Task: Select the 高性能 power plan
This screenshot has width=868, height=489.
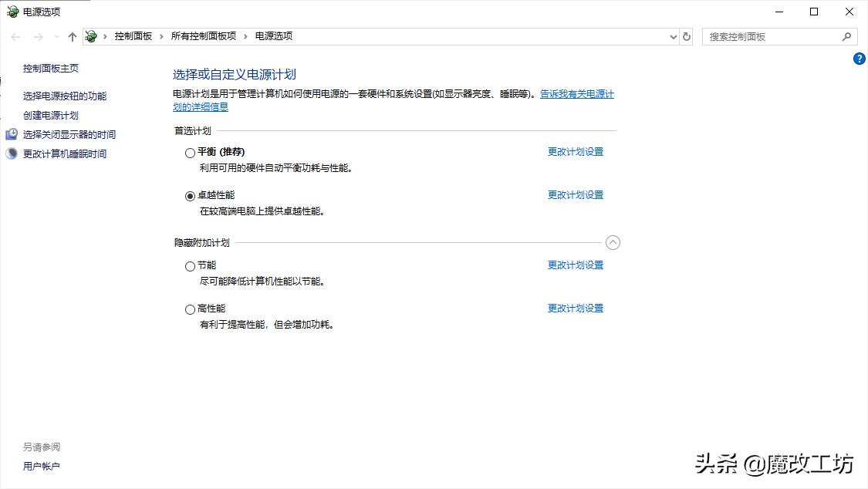Action: coord(190,309)
